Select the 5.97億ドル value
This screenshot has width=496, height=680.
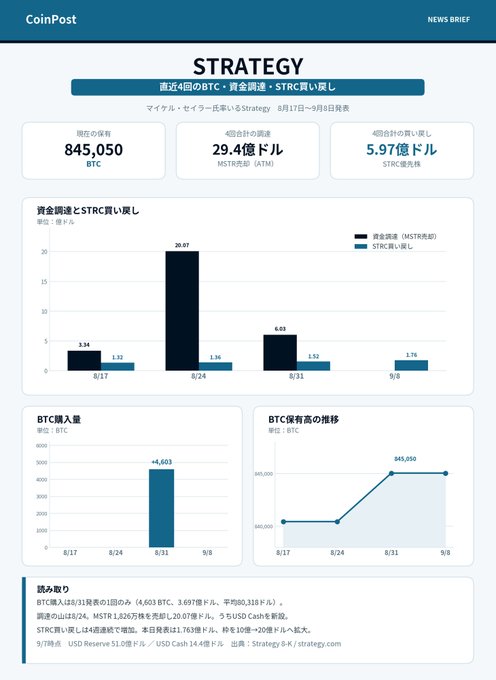point(401,150)
